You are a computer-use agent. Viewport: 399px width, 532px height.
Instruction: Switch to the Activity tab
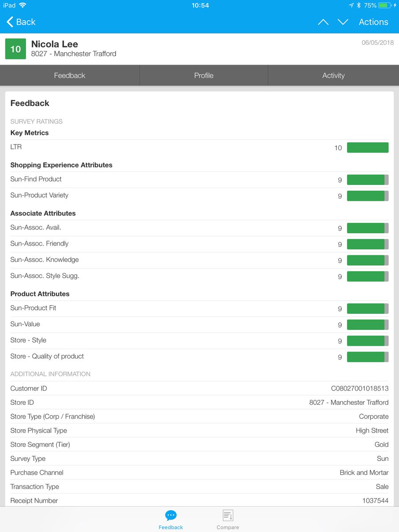click(x=333, y=75)
